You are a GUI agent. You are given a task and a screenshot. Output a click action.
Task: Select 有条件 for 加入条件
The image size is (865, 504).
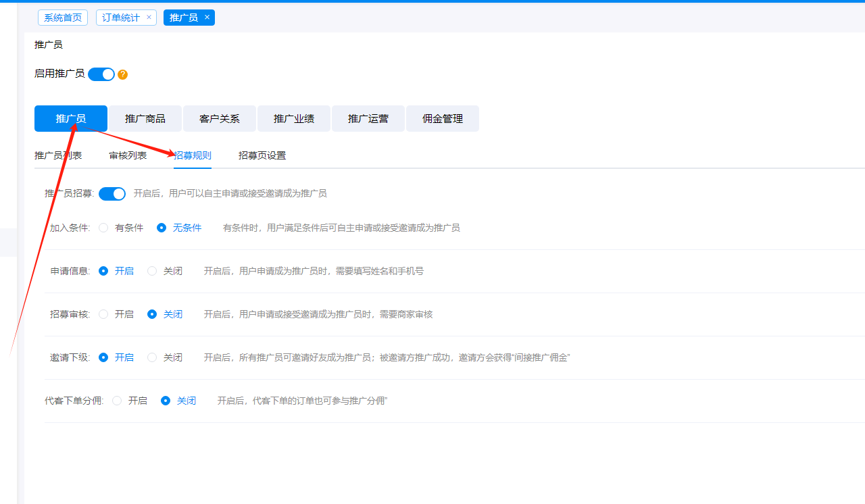[103, 228]
